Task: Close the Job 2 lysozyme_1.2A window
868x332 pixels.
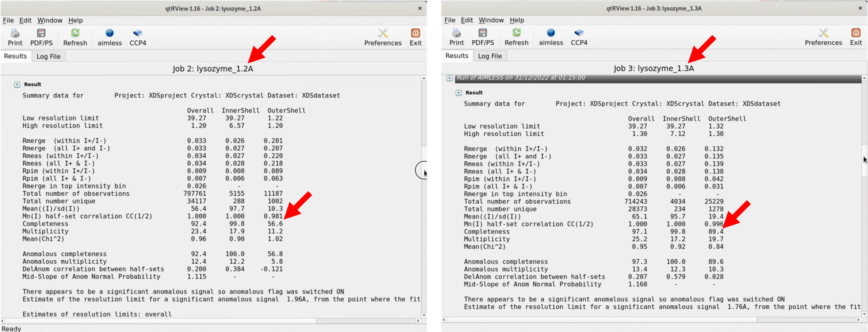Action: click(420, 8)
